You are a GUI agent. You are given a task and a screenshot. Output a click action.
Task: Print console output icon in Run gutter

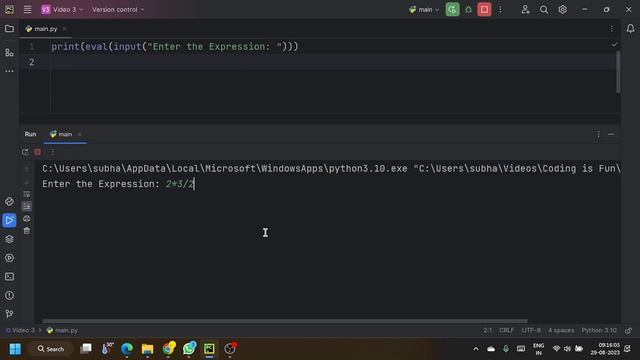pyautogui.click(x=27, y=219)
